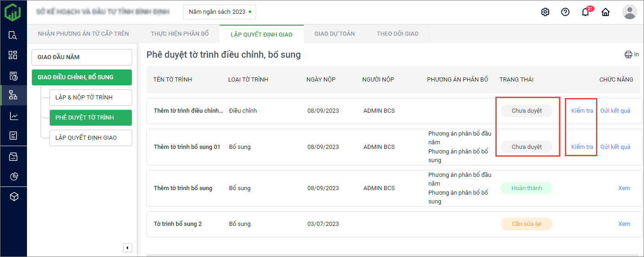The height and width of the screenshot is (257, 644).
Task: Click the 3D cube icon in sidebar
Action: click(x=13, y=197)
